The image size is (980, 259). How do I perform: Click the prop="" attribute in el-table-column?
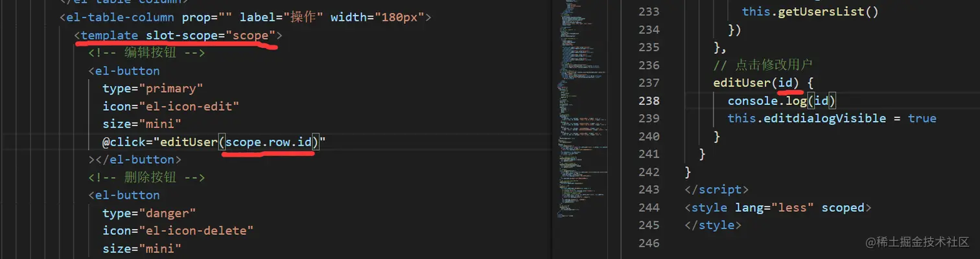[205, 17]
